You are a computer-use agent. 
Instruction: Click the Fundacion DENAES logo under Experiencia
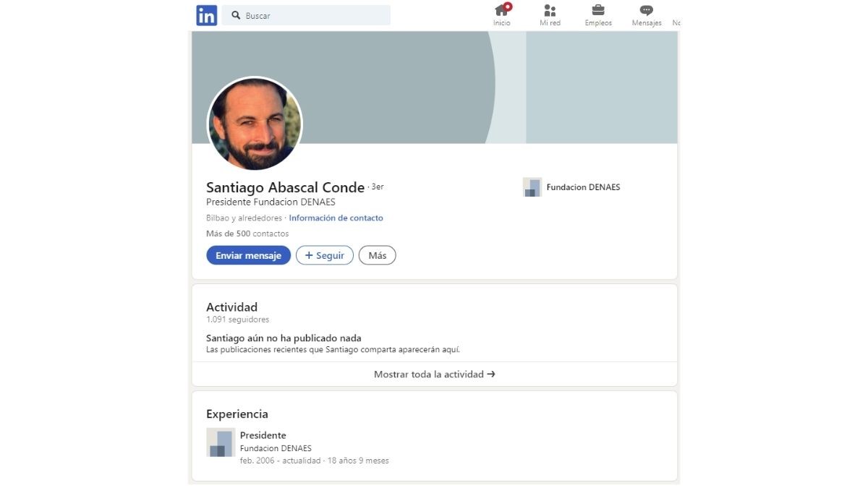(220, 442)
